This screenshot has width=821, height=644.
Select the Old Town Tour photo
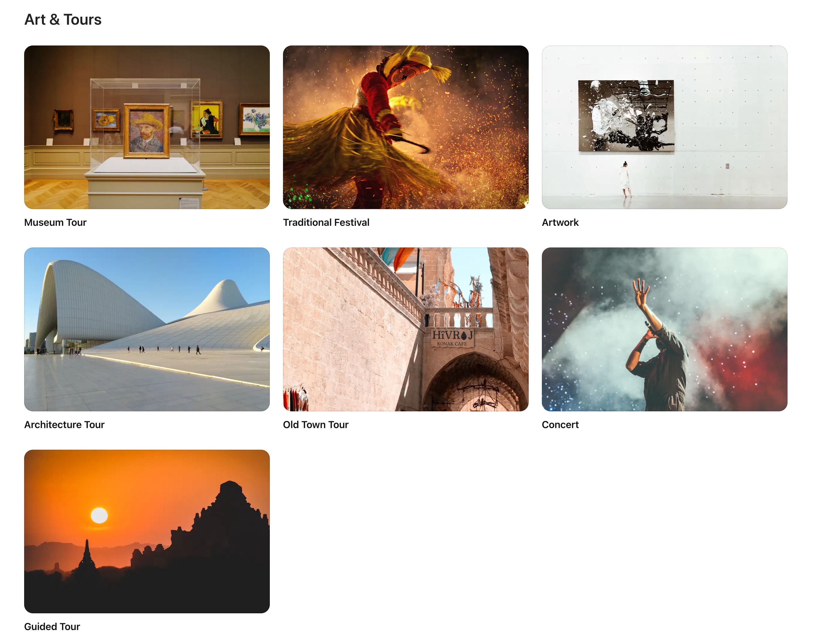pyautogui.click(x=406, y=329)
